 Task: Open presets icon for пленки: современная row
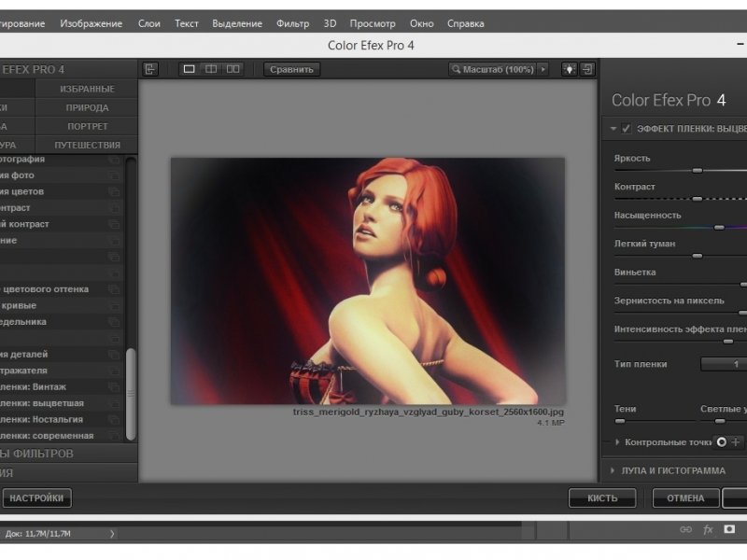point(113,435)
